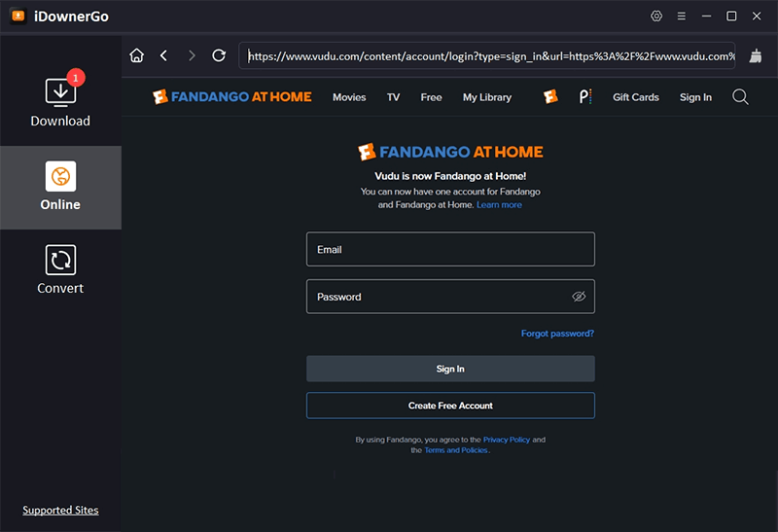The width and height of the screenshot is (778, 532).
Task: Open the Learn more link
Action: click(x=499, y=204)
